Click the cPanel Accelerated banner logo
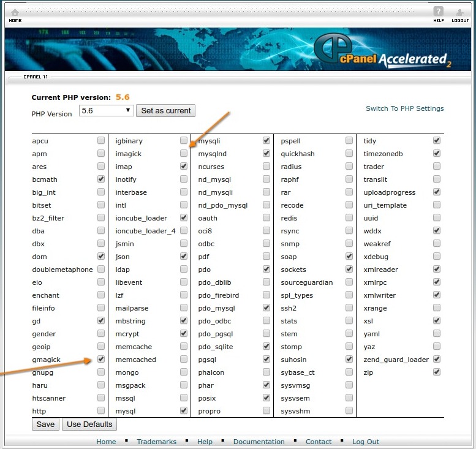 (382, 50)
